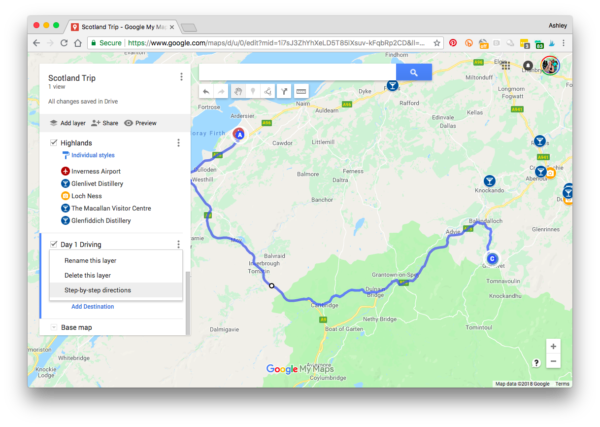600x427 pixels.
Task: Open Google account profile picture
Action: pos(550,65)
